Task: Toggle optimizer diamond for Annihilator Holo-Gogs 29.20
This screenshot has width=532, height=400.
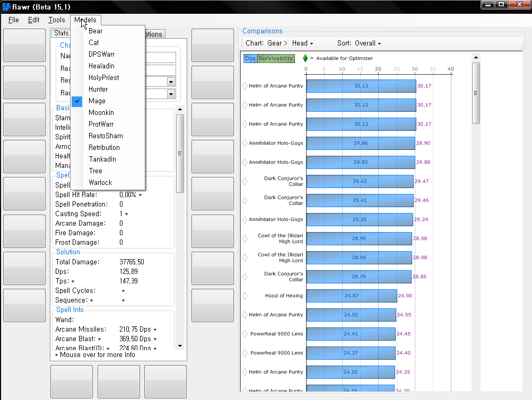Action: [245, 219]
